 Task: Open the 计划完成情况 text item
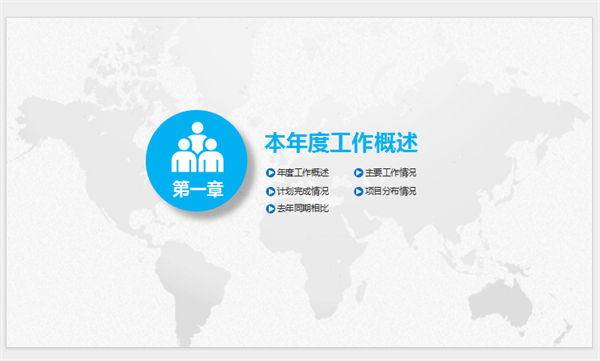pos(303,191)
